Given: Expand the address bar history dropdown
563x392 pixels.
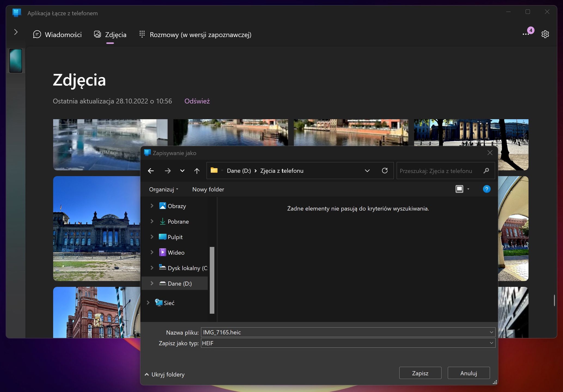Looking at the screenshot, I should [367, 171].
